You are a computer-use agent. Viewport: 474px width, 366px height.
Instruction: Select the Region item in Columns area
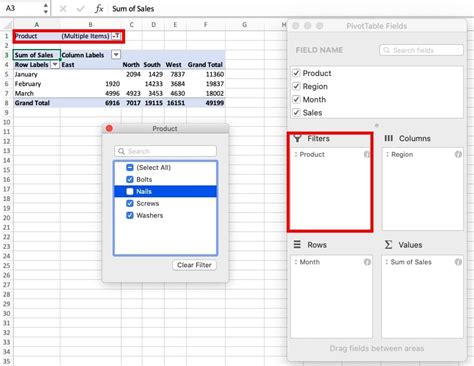422,154
